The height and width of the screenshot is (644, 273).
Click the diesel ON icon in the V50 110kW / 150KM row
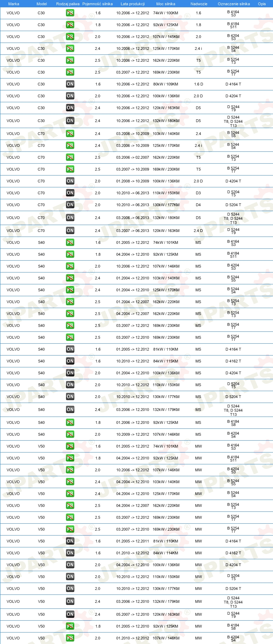[x=70, y=577]
